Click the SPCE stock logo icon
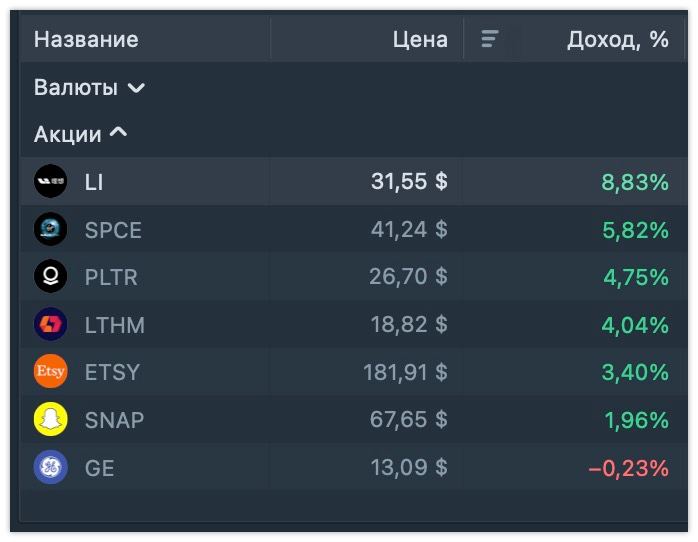 51,229
